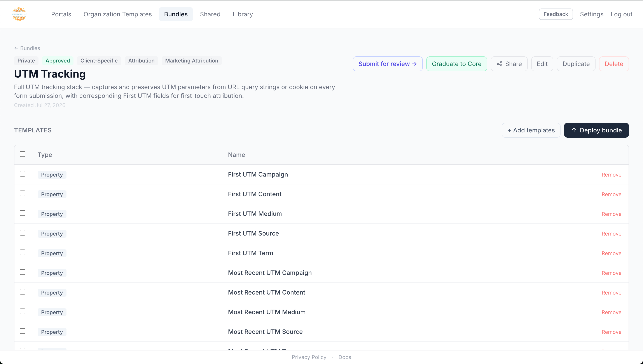This screenshot has width=643, height=364.
Task: Click the back arrow next to Bundles
Action: [x=16, y=48]
